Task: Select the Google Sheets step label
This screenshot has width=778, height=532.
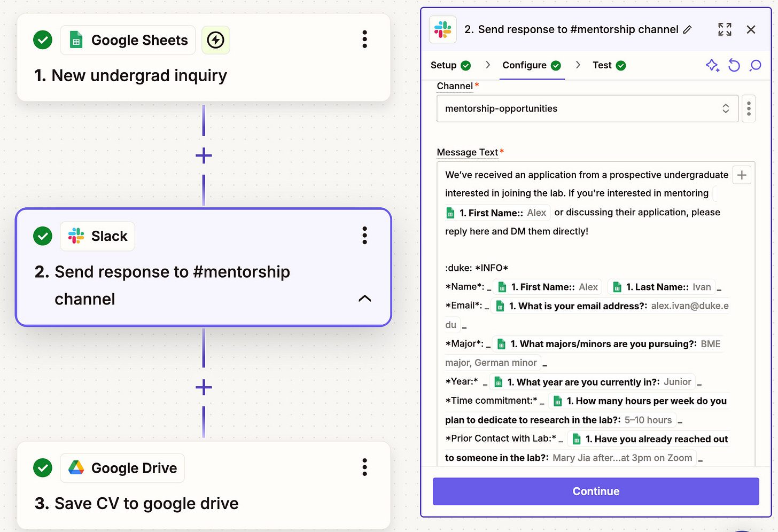Action: (x=128, y=40)
